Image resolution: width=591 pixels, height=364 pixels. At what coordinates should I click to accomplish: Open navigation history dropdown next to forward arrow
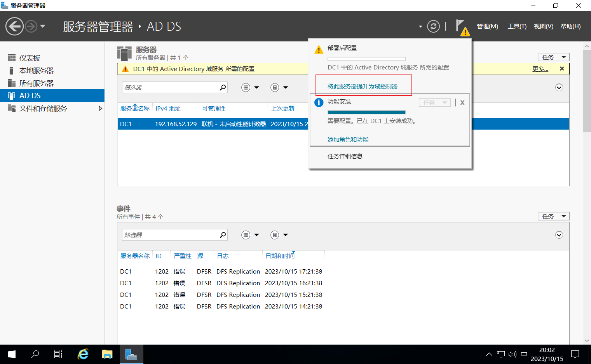pos(43,26)
